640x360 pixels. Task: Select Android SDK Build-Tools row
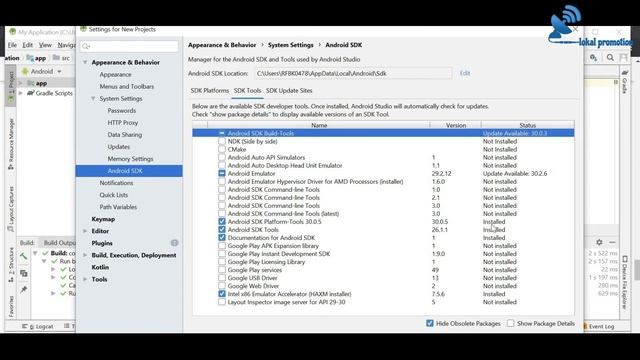pyautogui.click(x=383, y=133)
